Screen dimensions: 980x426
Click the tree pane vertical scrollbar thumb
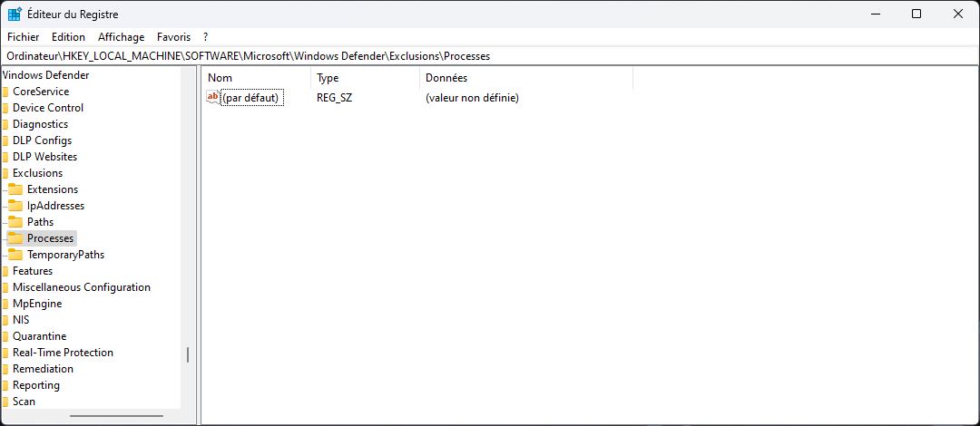(x=188, y=355)
